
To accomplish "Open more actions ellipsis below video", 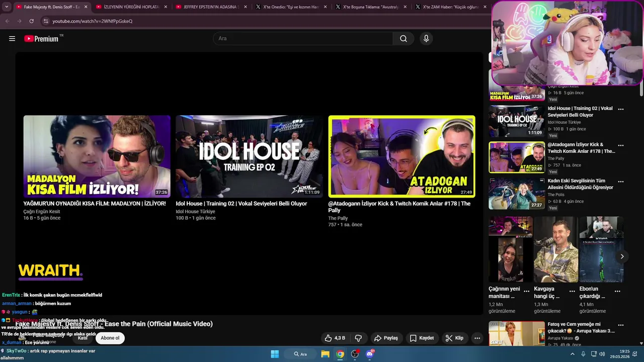I will tap(477, 338).
